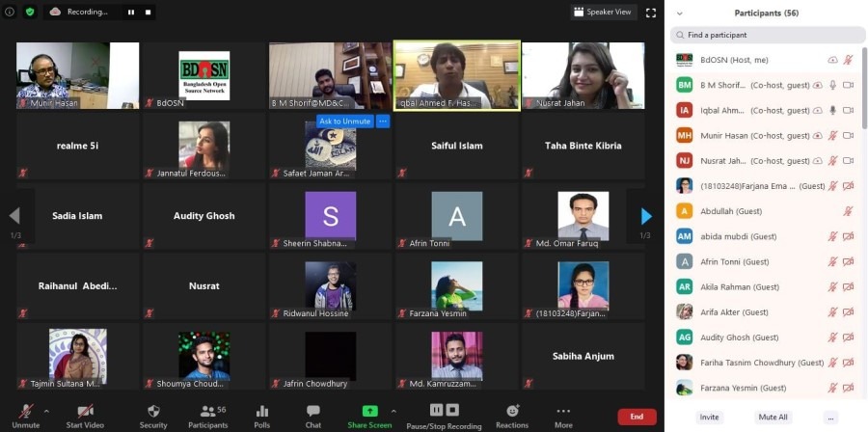Switch to Speaker View
Screen dimensions: 868x432
(x=603, y=12)
